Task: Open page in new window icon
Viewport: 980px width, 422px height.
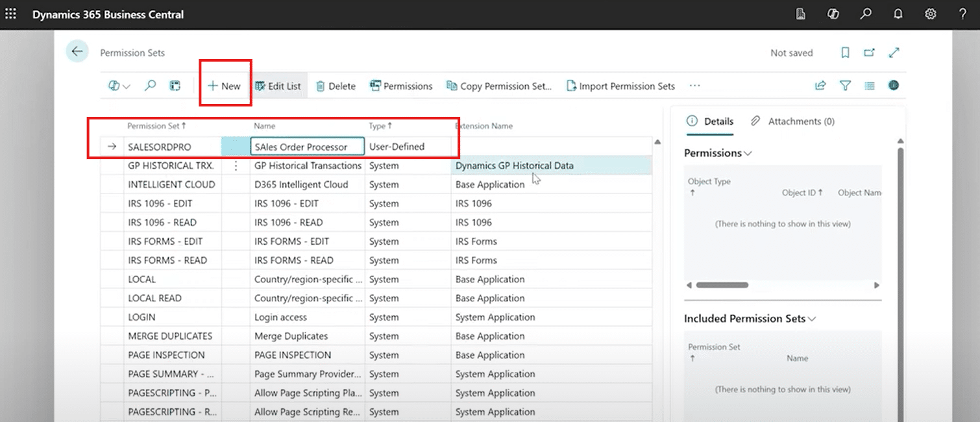Action: 869,53
